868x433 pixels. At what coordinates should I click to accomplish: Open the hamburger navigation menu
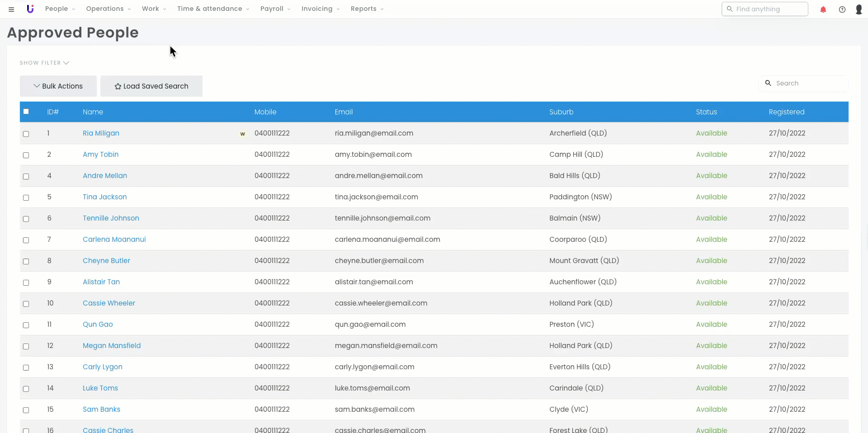pyautogui.click(x=11, y=9)
